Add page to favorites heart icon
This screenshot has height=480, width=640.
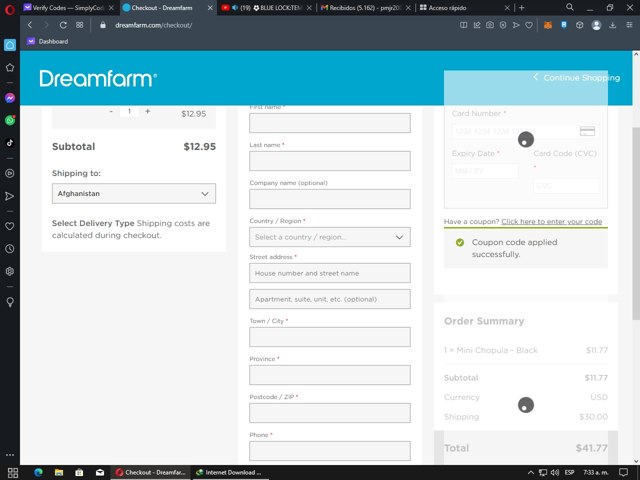[x=529, y=25]
